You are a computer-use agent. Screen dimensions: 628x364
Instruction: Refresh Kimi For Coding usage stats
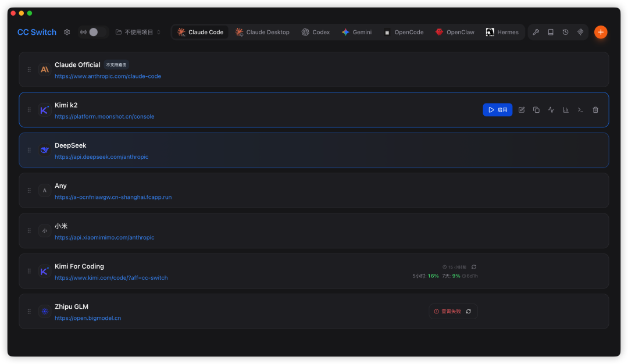474,267
